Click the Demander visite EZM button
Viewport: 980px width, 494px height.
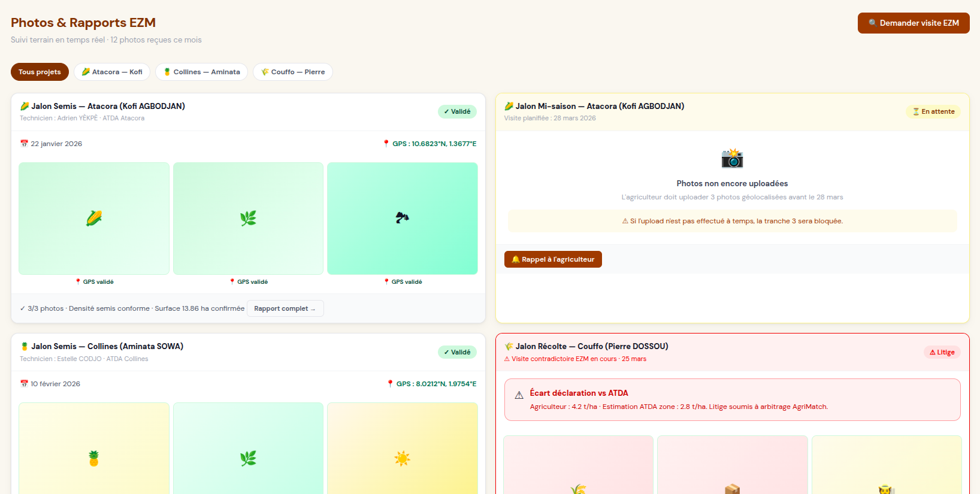tap(914, 23)
